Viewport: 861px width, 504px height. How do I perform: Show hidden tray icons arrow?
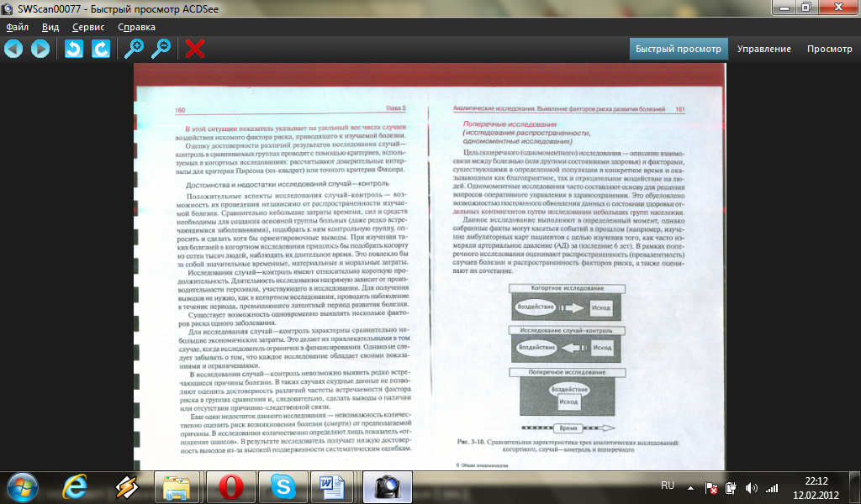690,487
